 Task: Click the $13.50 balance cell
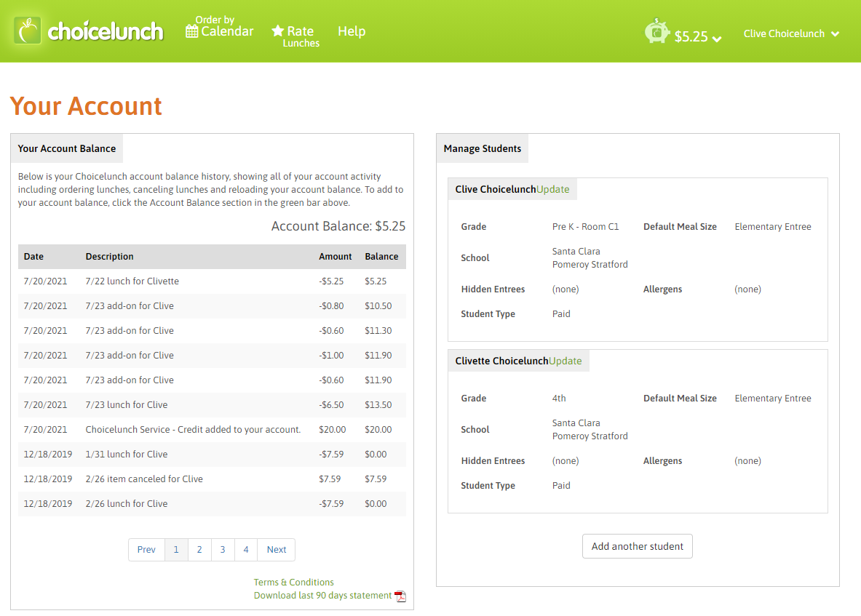(x=378, y=405)
